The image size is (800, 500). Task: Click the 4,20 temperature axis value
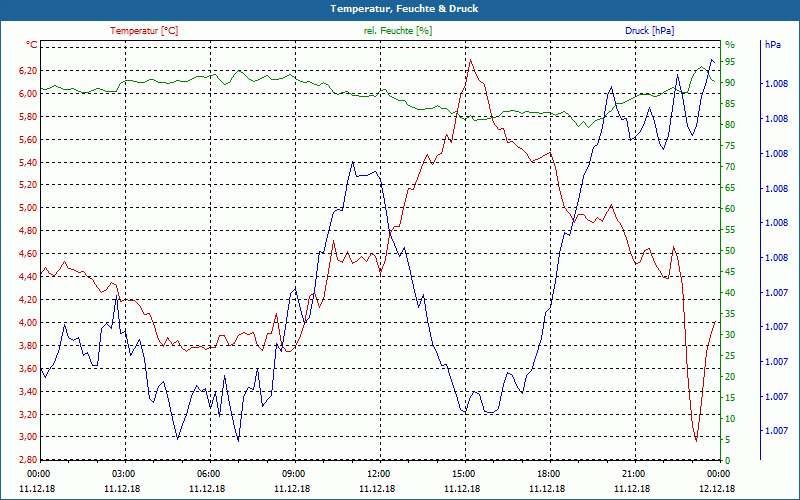[x=28, y=299]
